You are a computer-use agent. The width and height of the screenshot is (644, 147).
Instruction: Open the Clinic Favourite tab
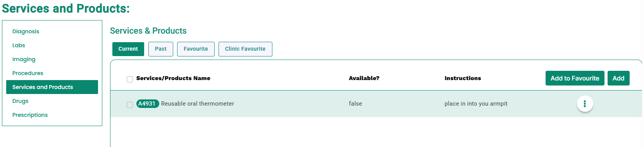tap(245, 49)
